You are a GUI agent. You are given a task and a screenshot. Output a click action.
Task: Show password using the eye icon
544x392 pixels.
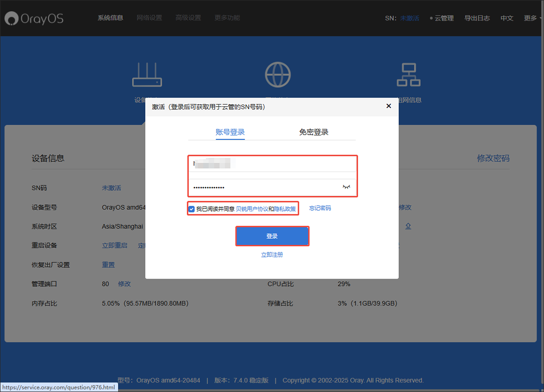tap(347, 187)
